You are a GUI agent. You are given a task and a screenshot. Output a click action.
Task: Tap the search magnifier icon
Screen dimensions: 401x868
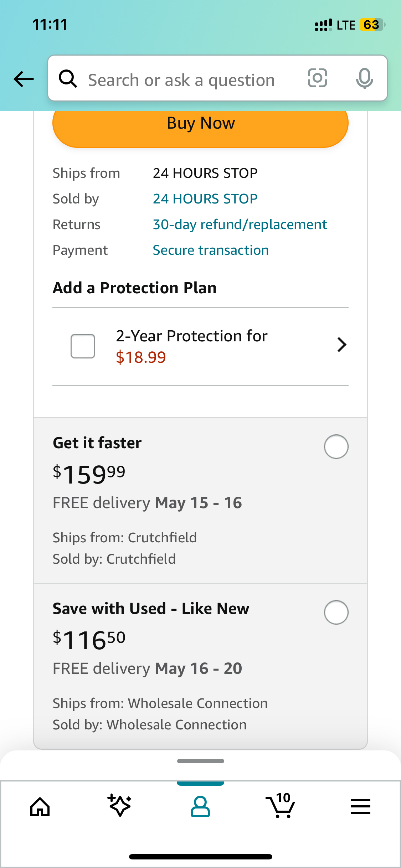click(68, 79)
